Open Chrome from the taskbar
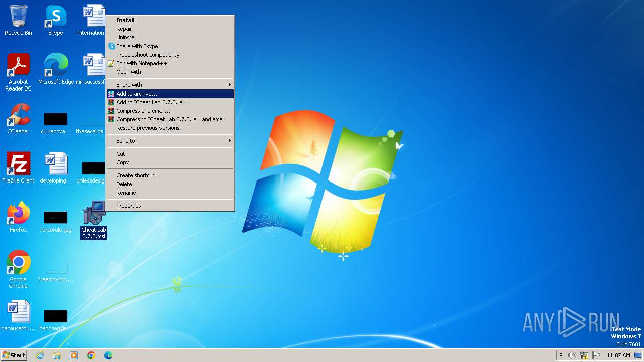The height and width of the screenshot is (362, 644). click(x=91, y=355)
